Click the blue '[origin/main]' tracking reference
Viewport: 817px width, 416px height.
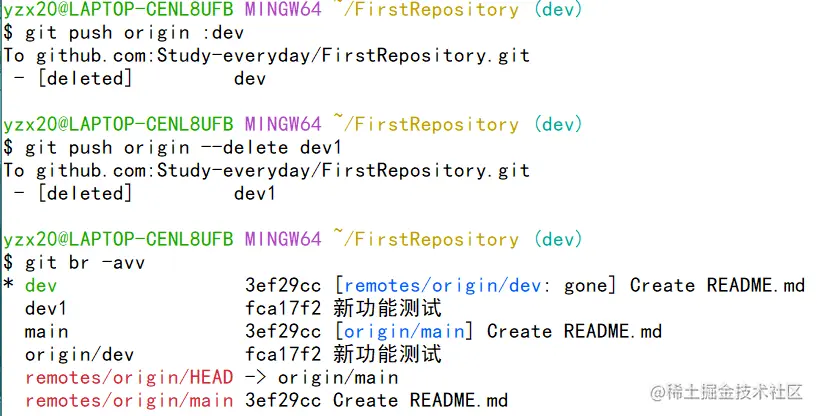point(404,332)
